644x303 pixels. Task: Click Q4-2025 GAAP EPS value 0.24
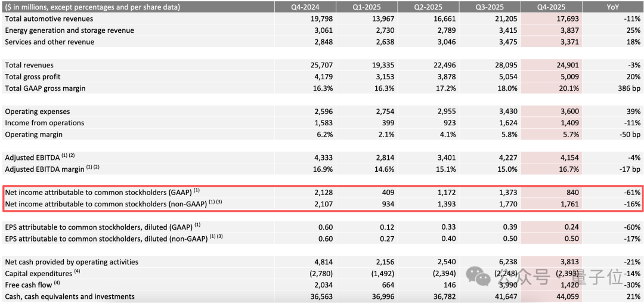tap(571, 227)
